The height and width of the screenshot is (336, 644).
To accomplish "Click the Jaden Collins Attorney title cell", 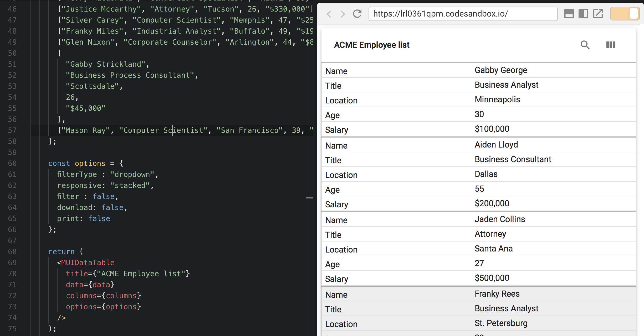I will (x=490, y=234).
